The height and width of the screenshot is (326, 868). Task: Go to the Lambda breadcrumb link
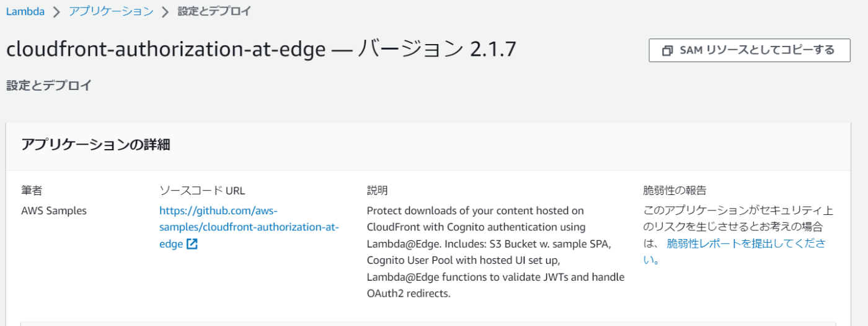tap(25, 11)
